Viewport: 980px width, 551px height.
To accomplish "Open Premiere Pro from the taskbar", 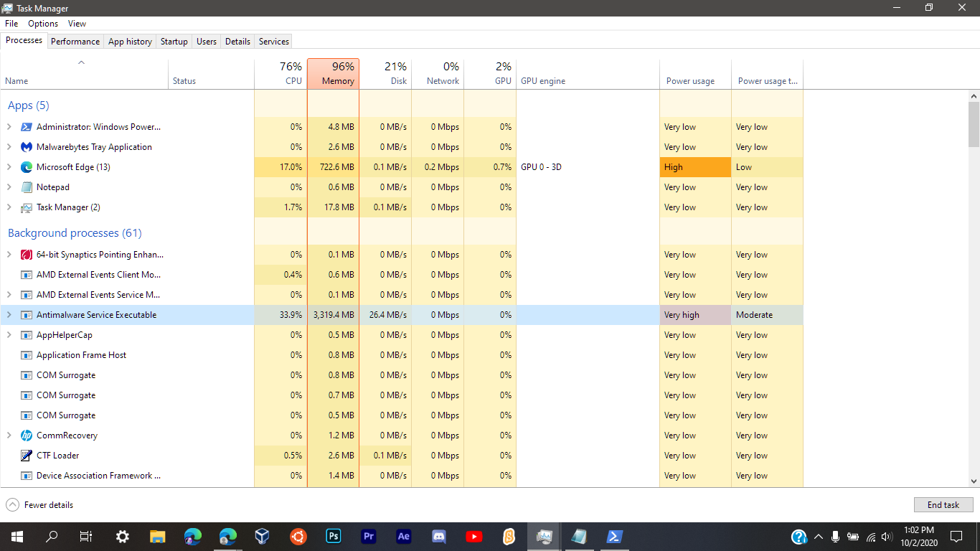I will point(369,536).
